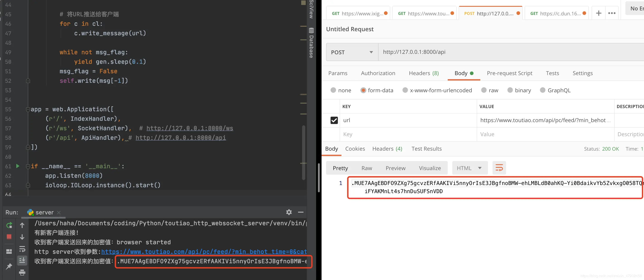Switch the response view to Raw
This screenshot has height=280, width=644.
pos(367,168)
